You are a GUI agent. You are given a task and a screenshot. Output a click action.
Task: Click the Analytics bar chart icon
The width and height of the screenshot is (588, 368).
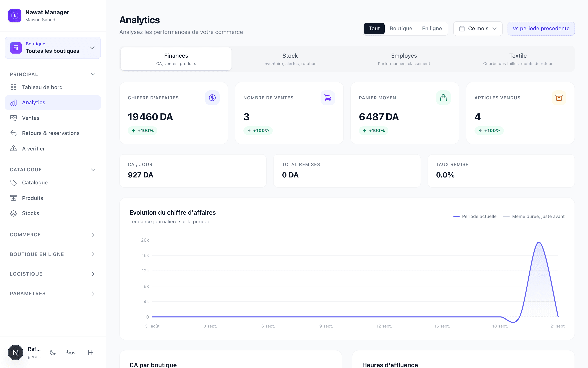coord(13,102)
